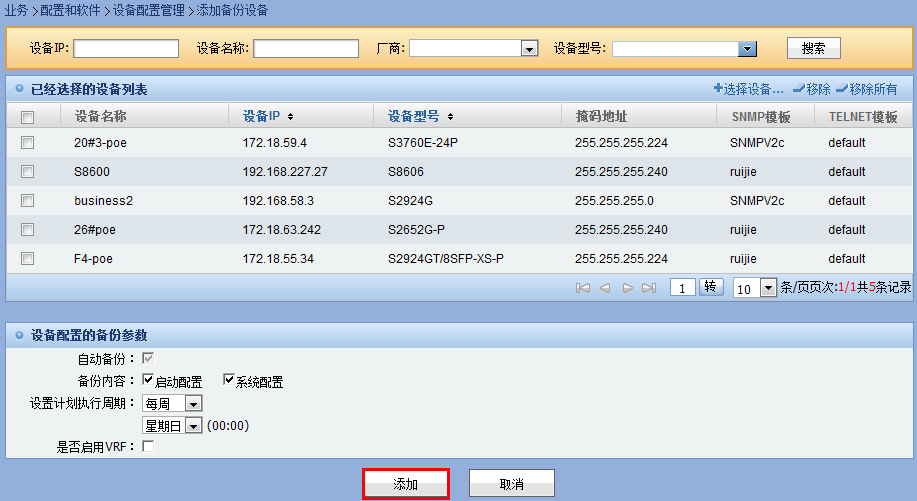Go to previous page of device list
The width and height of the screenshot is (917, 501).
click(605, 288)
